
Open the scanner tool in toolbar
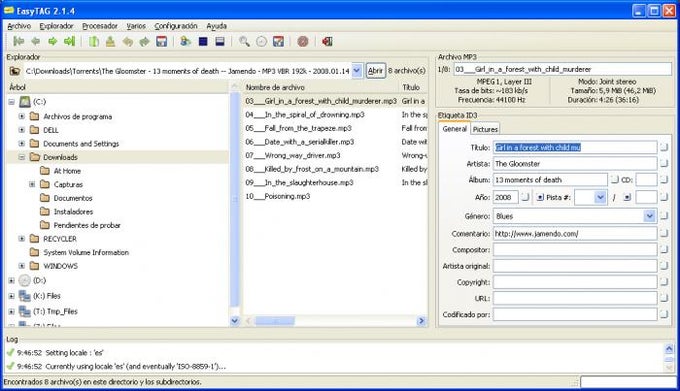click(94, 42)
